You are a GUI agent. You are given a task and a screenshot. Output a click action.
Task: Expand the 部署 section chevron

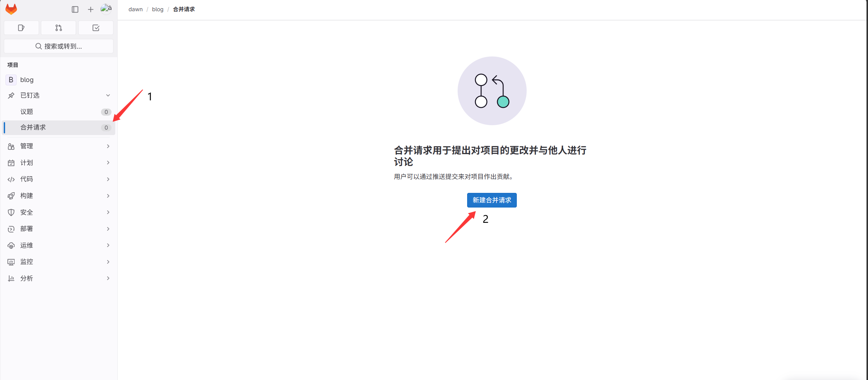(x=108, y=229)
